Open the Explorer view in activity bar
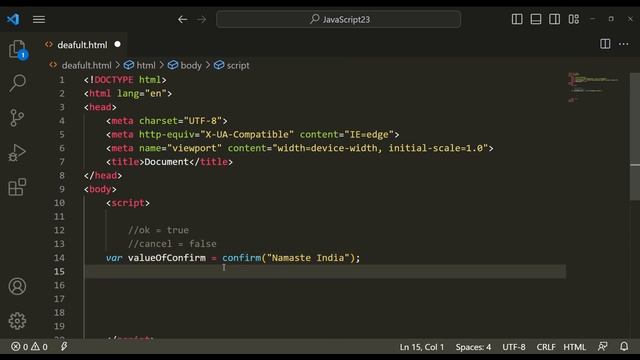The width and height of the screenshot is (640, 360). 18,50
